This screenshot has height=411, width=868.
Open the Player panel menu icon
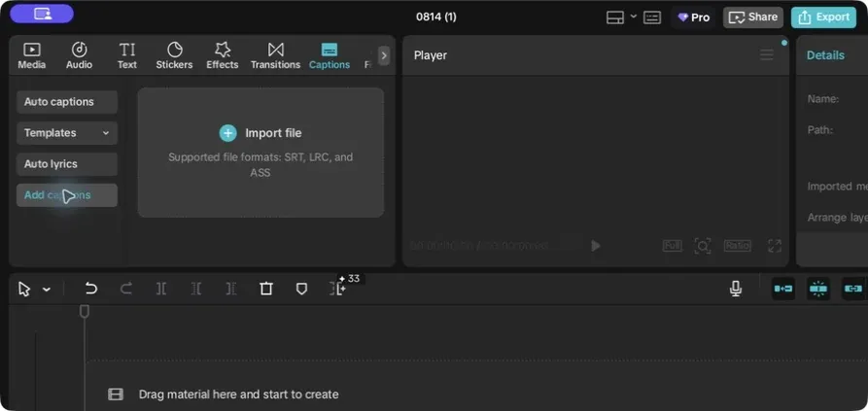(767, 54)
